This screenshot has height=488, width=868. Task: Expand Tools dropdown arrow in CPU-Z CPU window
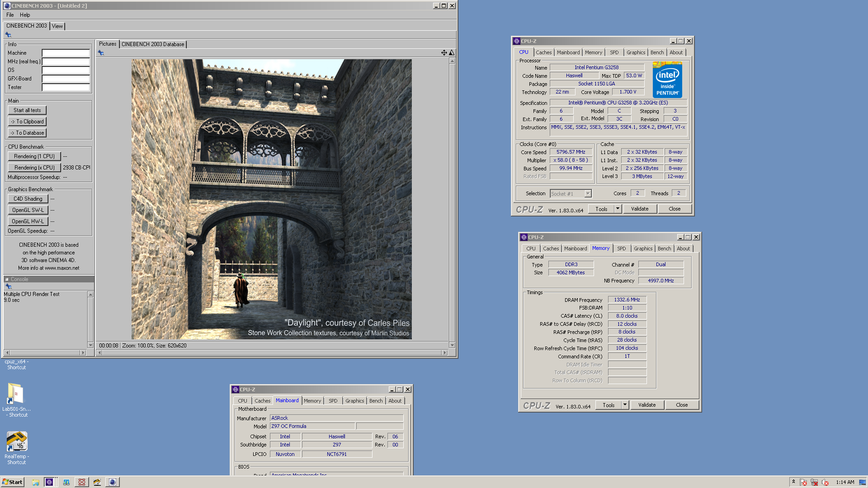(618, 209)
